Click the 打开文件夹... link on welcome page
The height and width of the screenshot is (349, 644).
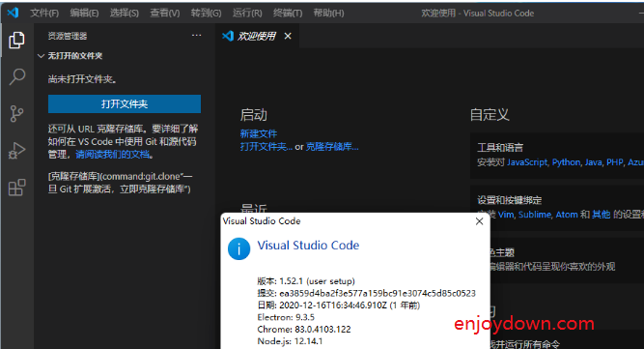(266, 147)
